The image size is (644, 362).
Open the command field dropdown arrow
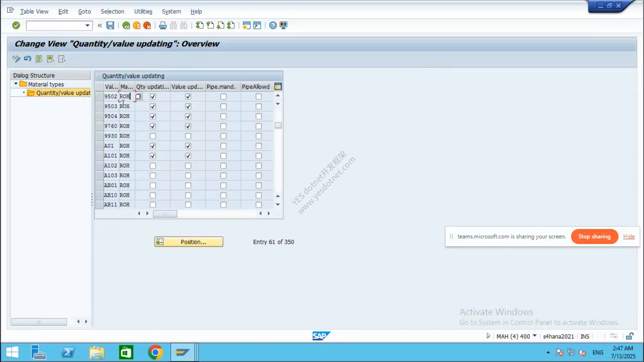pos(88,25)
